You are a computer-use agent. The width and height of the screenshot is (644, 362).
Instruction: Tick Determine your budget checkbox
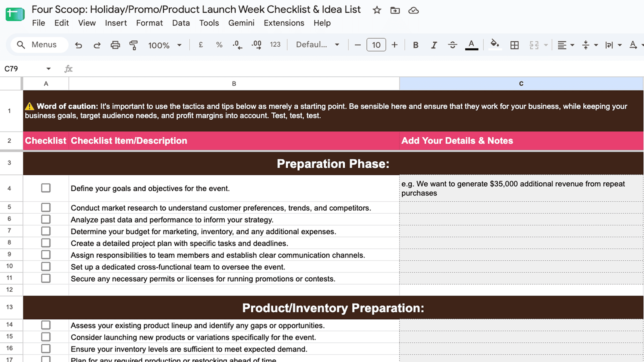pos(46,231)
